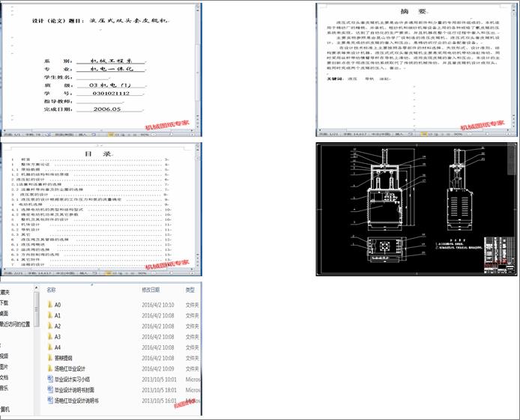Click the explorer sidebar vertical scrollbar thumb

37,310
